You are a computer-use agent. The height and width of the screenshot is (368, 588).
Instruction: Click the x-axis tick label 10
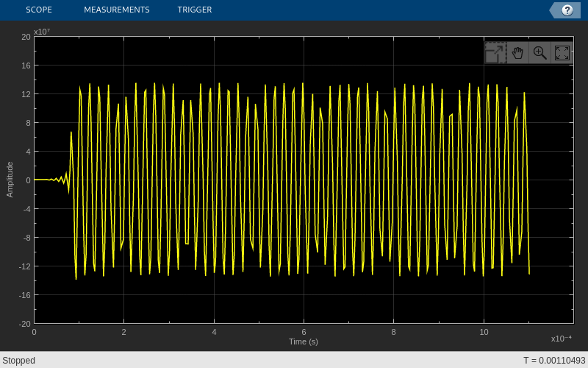point(484,332)
